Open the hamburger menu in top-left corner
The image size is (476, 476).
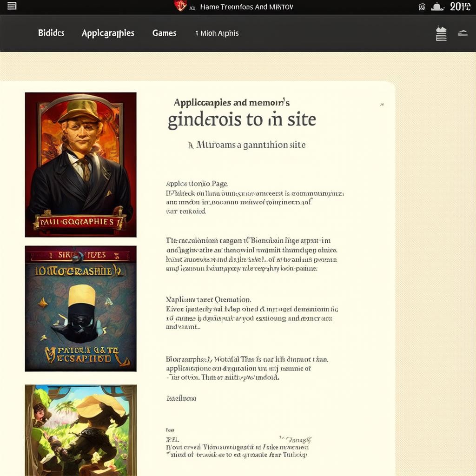coord(12,7)
